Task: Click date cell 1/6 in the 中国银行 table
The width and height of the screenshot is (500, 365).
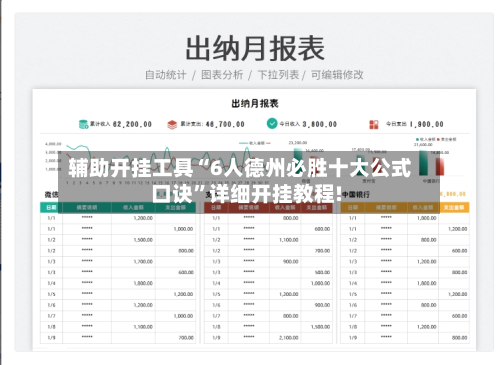Action: (353, 305)
